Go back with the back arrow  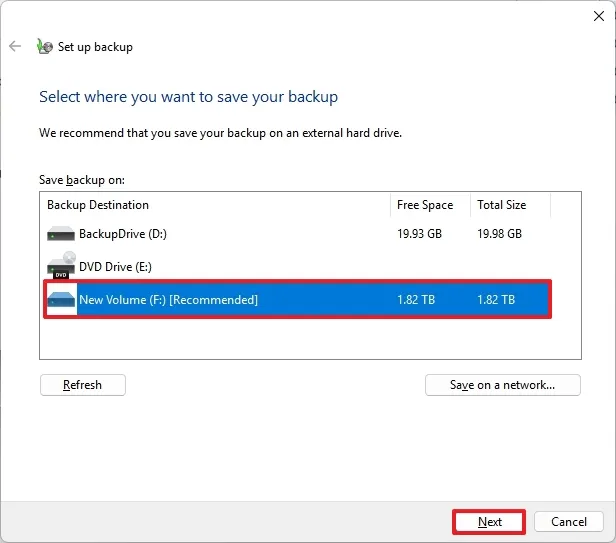pos(15,46)
